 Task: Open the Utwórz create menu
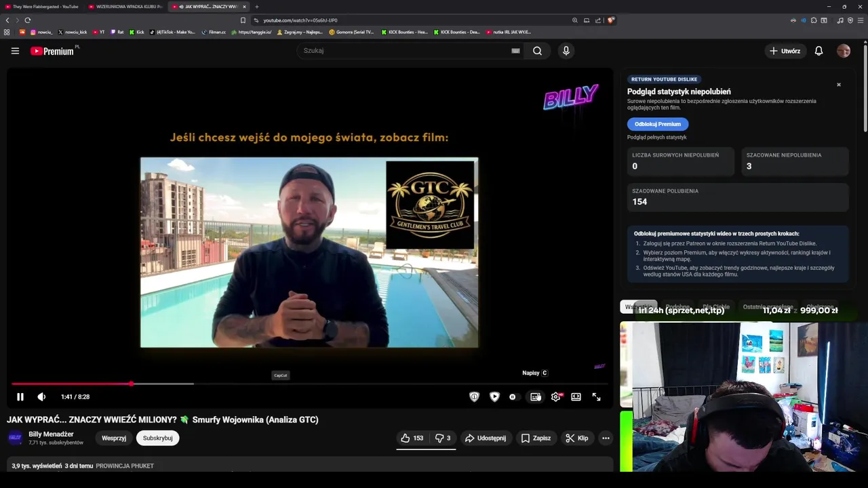click(x=785, y=51)
